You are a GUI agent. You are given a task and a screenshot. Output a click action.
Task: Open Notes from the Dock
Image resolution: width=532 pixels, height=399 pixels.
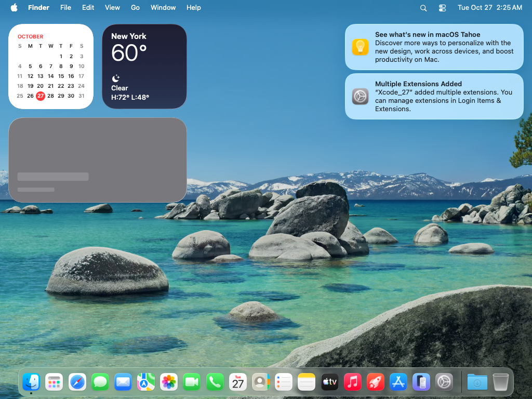(x=307, y=382)
